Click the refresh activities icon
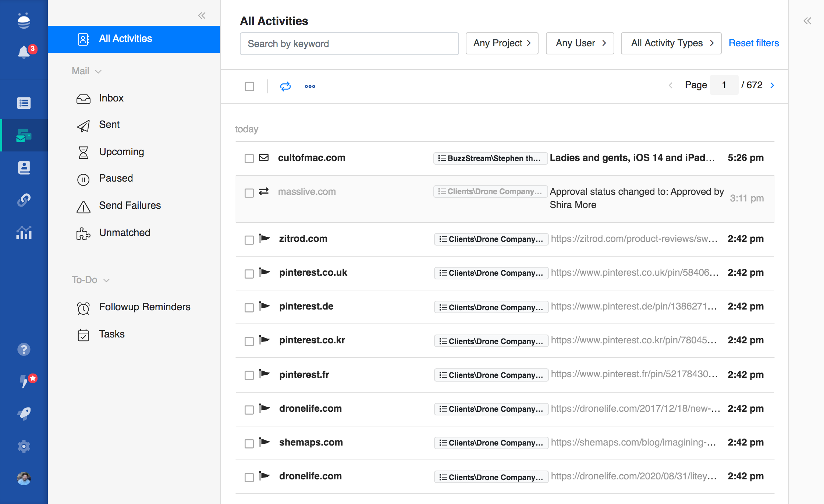The width and height of the screenshot is (824, 504). point(285,86)
